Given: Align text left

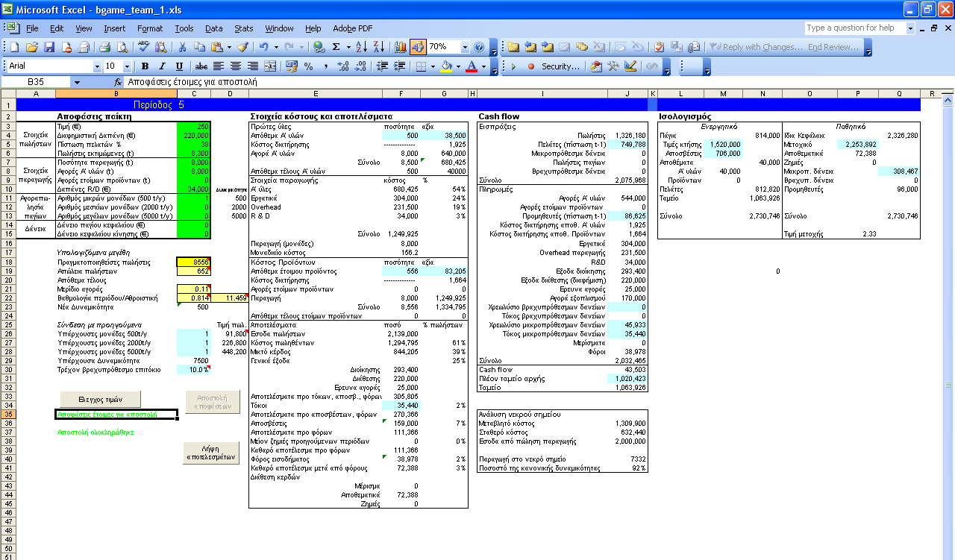Looking at the screenshot, I should (x=219, y=66).
